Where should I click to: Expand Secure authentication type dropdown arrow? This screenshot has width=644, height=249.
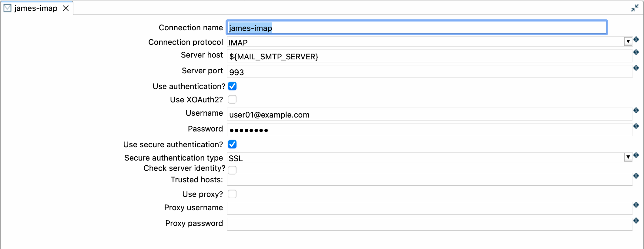pyautogui.click(x=628, y=157)
